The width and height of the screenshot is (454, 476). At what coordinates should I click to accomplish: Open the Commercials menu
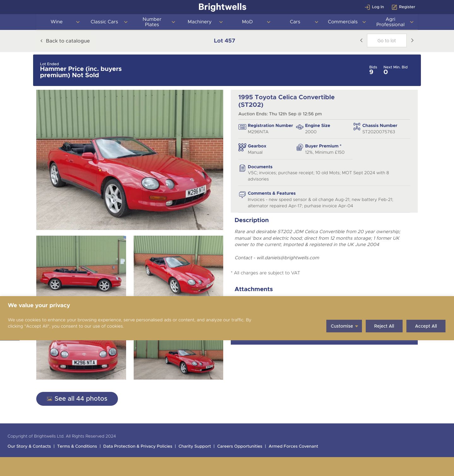343,22
